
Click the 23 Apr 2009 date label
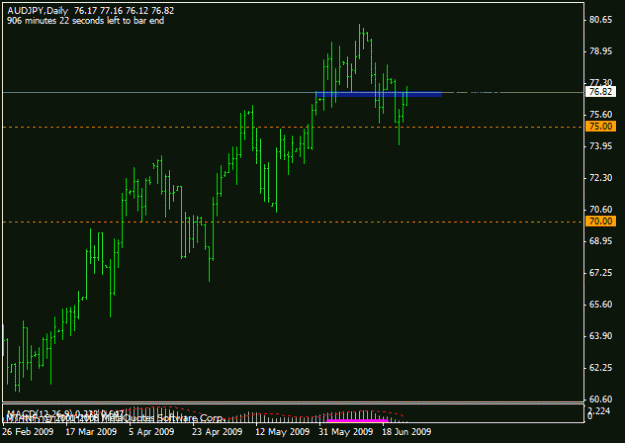coord(217,432)
